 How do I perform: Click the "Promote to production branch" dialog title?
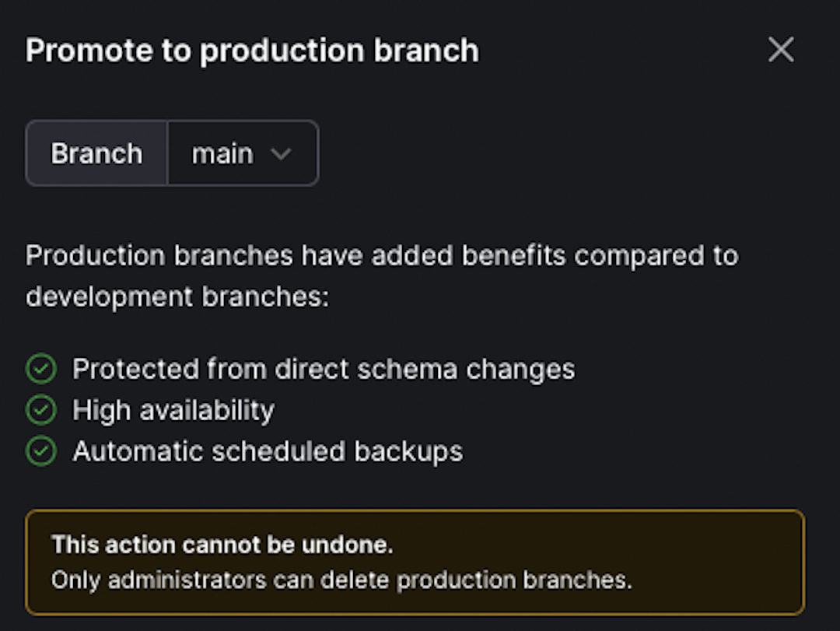[x=252, y=51]
